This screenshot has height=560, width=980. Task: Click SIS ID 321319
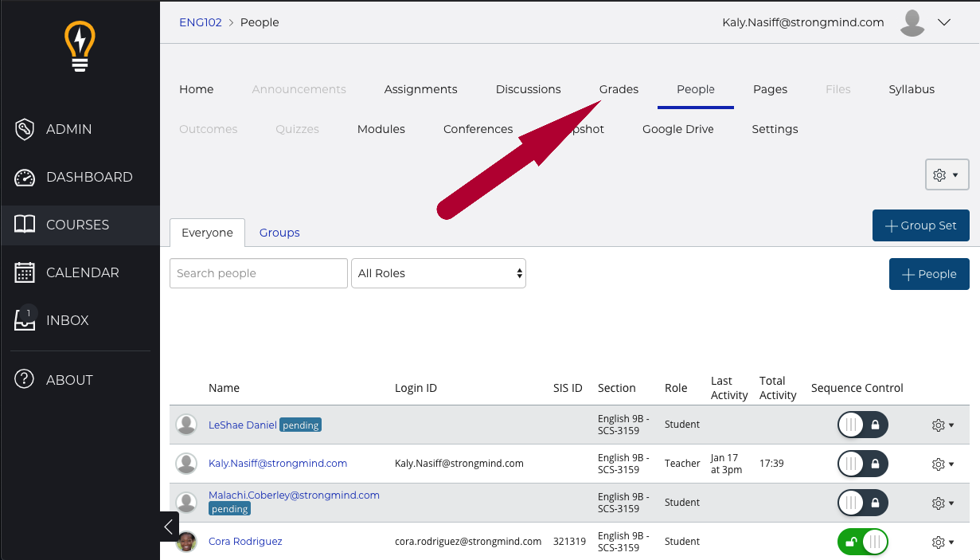pos(569,542)
